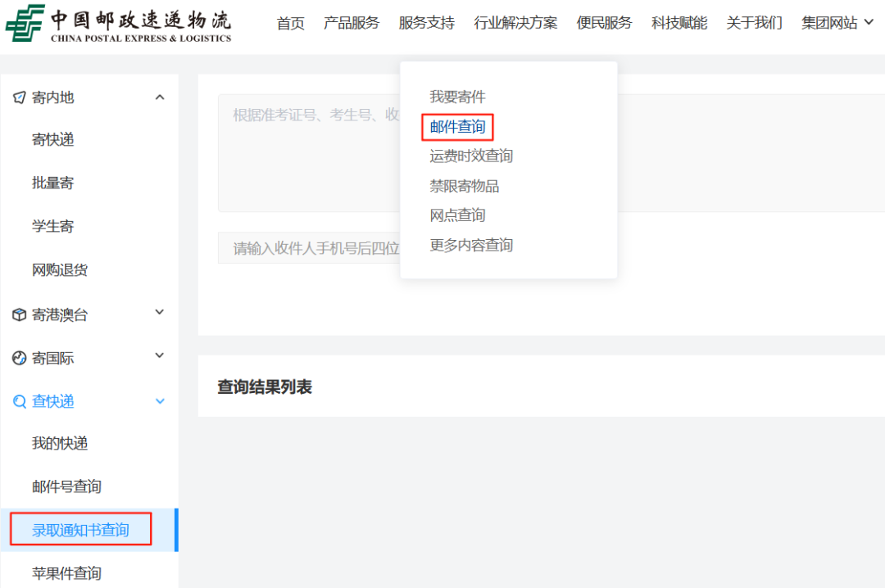The height and width of the screenshot is (588, 885).
Task: Open 录取通知书查询 in the sidebar
Action: [79, 529]
